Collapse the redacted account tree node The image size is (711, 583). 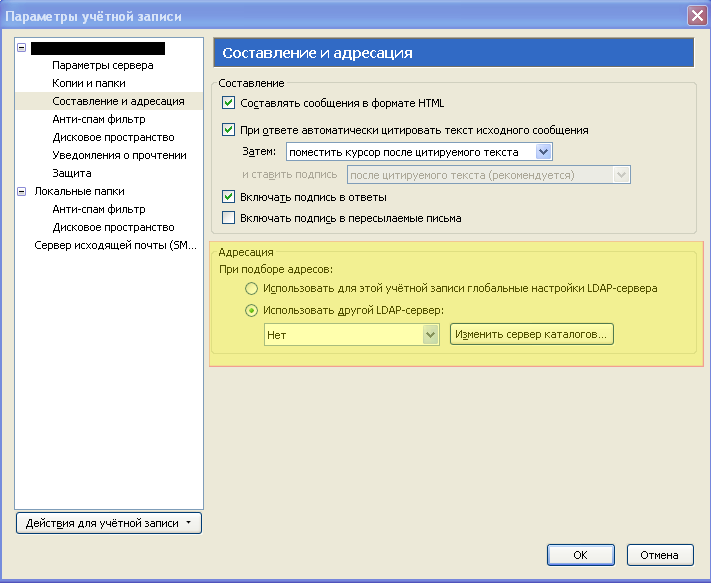pyautogui.click(x=21, y=48)
